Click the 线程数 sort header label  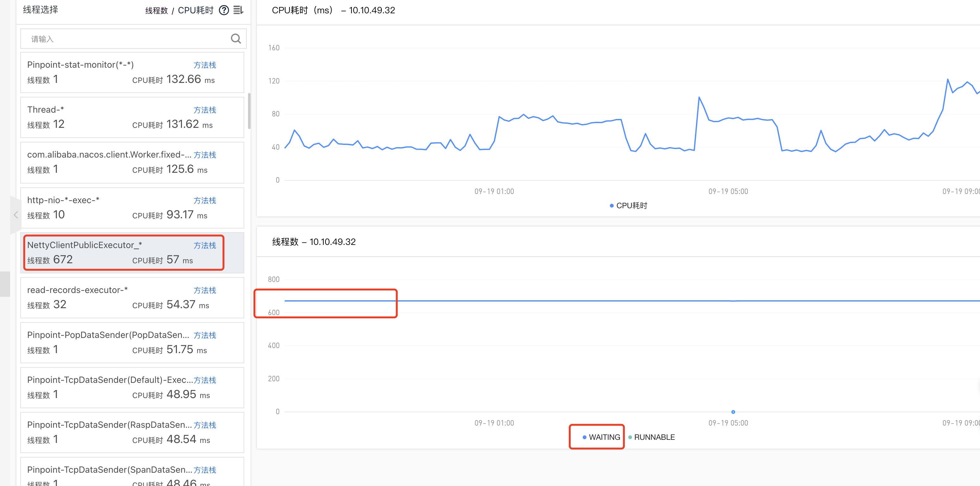[x=156, y=11]
